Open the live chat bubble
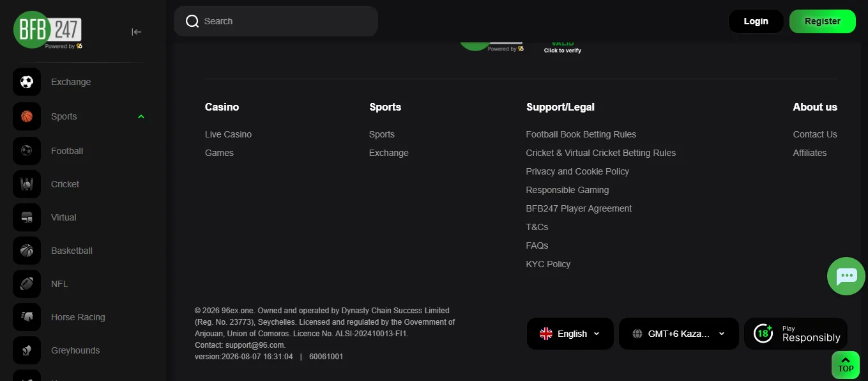 846,276
